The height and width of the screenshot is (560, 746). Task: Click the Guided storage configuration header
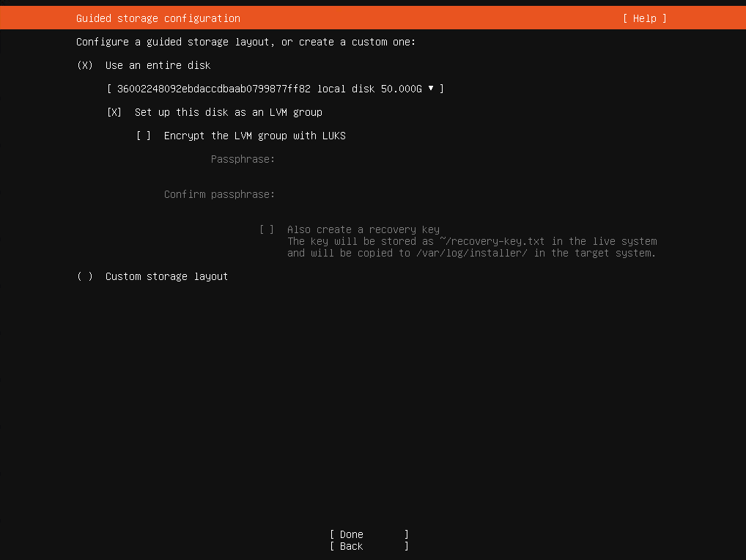[x=158, y=18]
